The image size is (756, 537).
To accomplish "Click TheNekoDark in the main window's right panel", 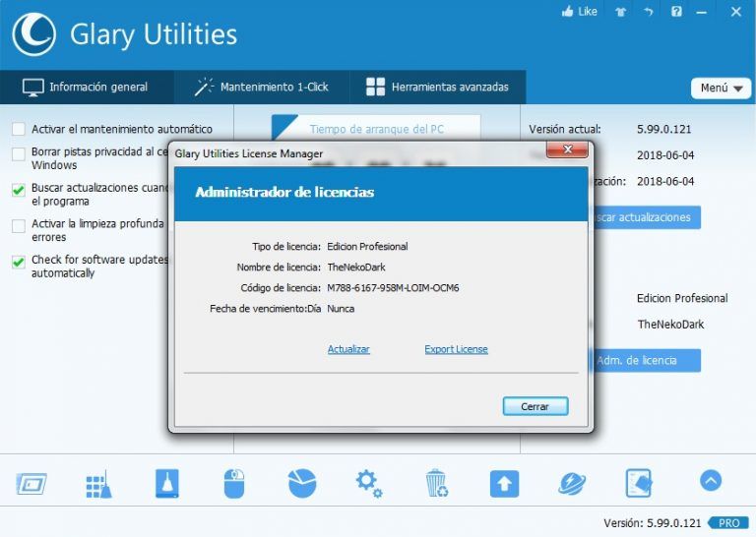I will click(670, 325).
